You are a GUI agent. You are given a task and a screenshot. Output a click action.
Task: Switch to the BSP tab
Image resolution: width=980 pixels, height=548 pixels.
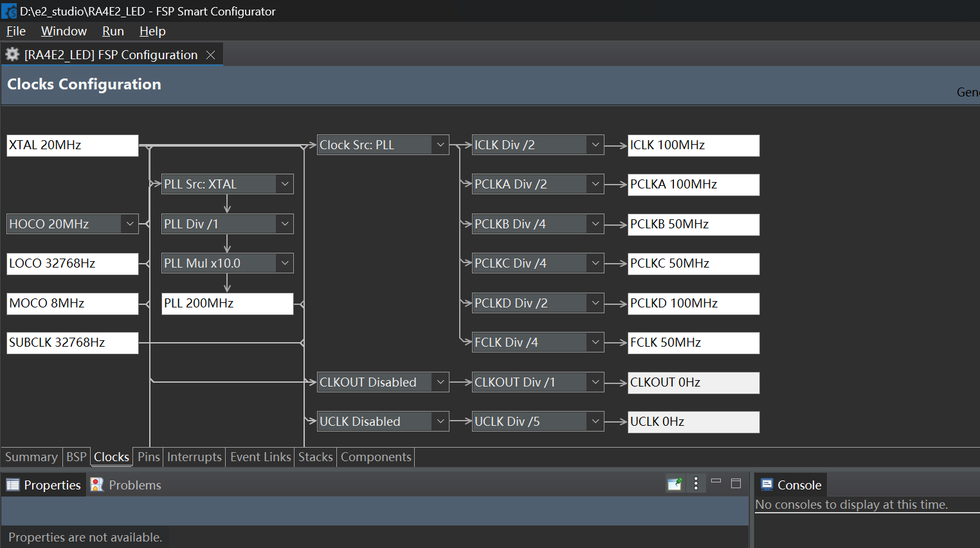77,457
